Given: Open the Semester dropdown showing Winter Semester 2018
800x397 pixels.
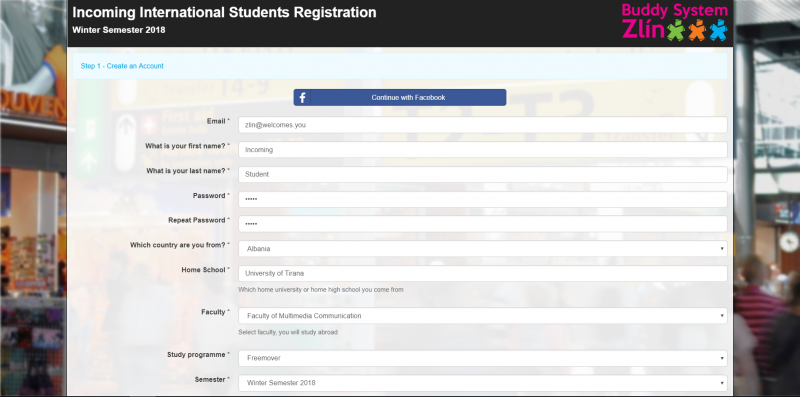Looking at the screenshot, I should [483, 383].
